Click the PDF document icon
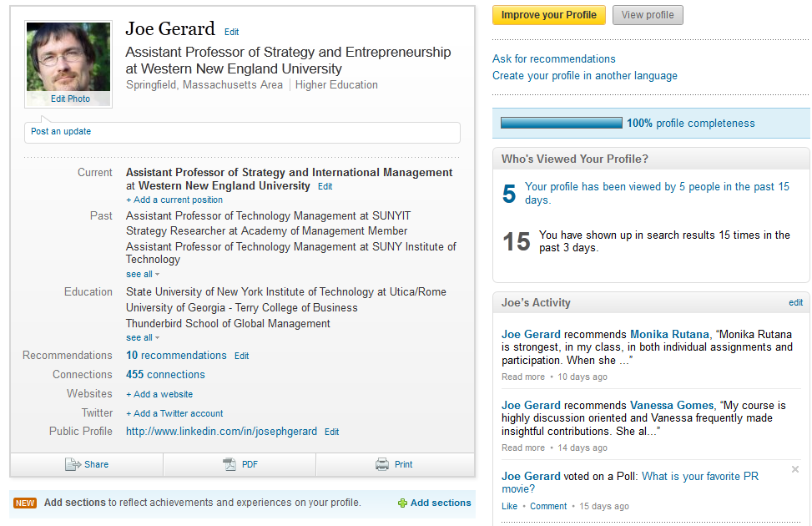The width and height of the screenshot is (812, 526). coord(229,464)
